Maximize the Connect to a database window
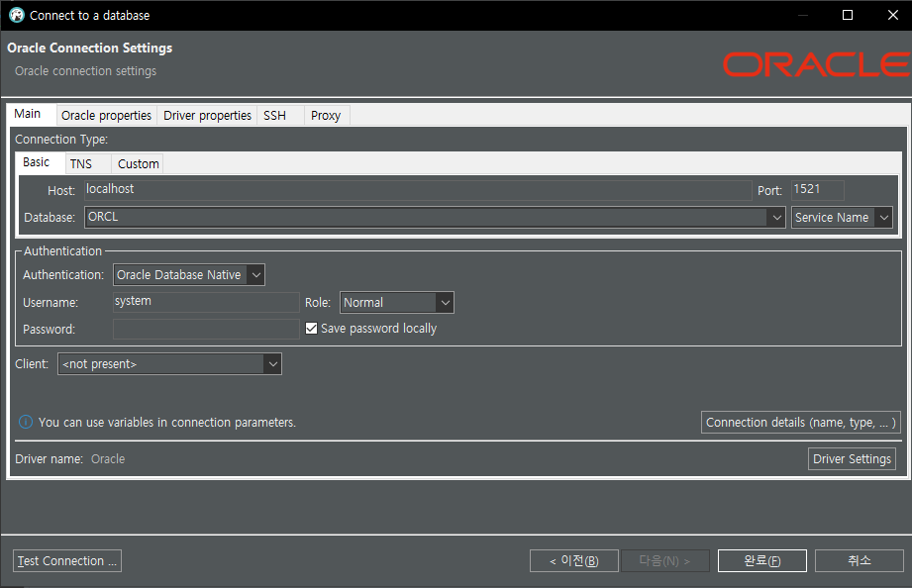This screenshot has width=912, height=588. point(848,15)
